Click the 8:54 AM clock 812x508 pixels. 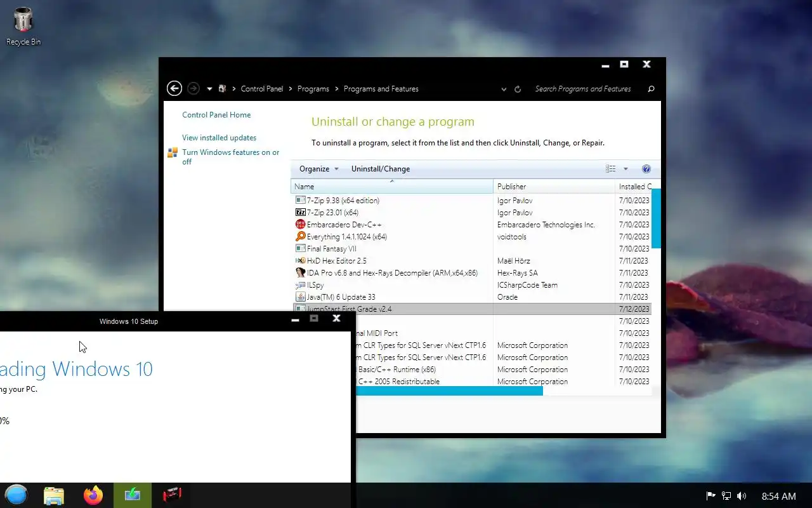(x=778, y=496)
